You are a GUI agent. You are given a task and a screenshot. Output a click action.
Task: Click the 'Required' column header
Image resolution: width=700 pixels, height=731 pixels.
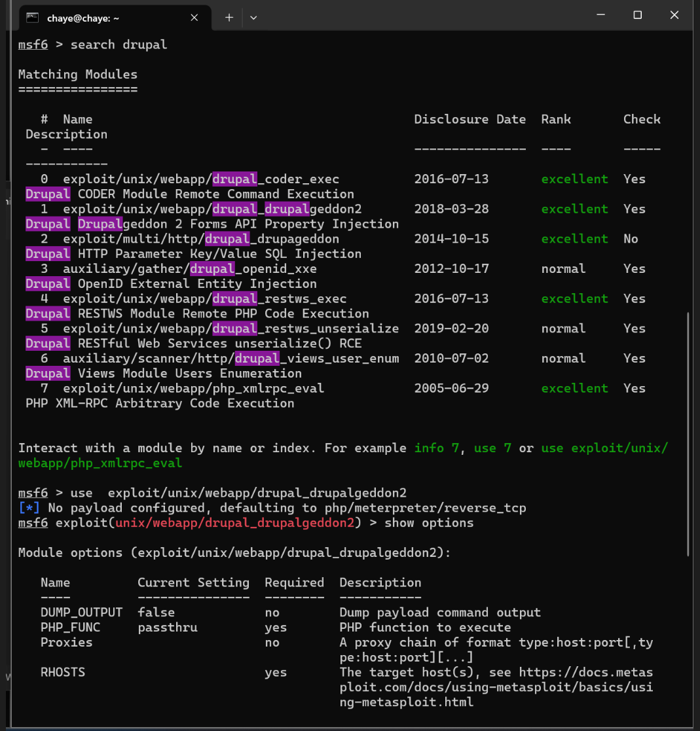point(294,582)
